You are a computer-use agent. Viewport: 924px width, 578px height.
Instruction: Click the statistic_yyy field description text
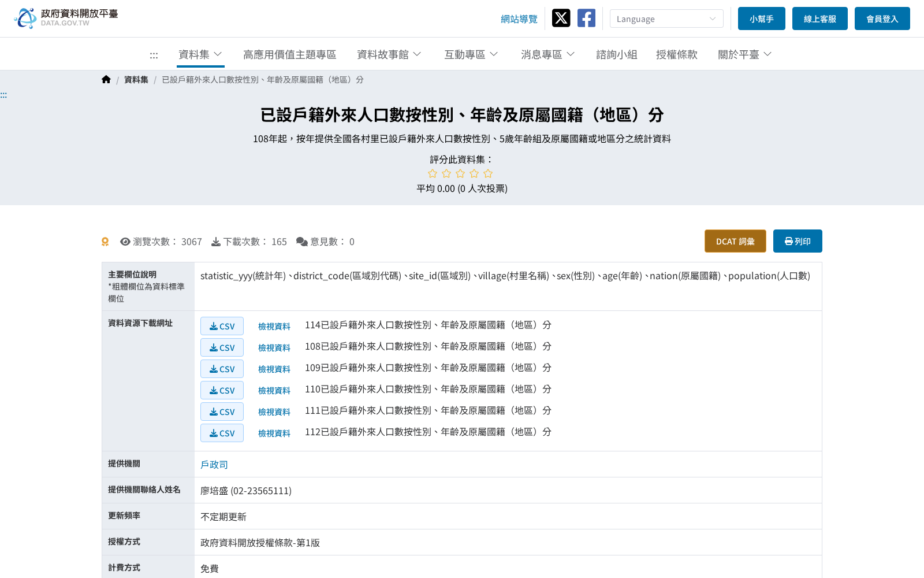click(505, 276)
